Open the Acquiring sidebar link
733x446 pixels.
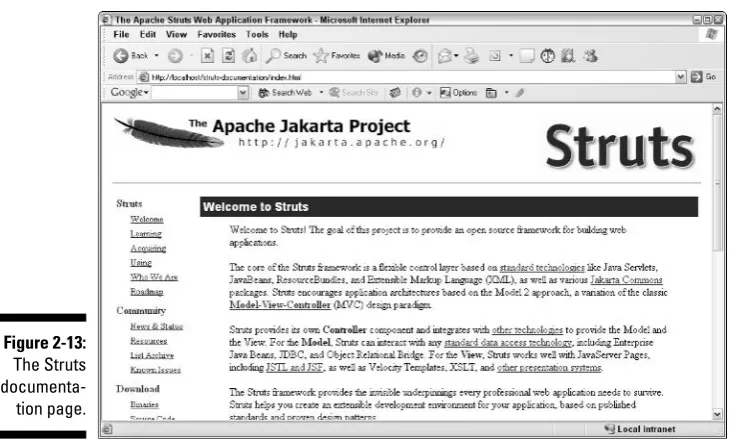(x=148, y=248)
